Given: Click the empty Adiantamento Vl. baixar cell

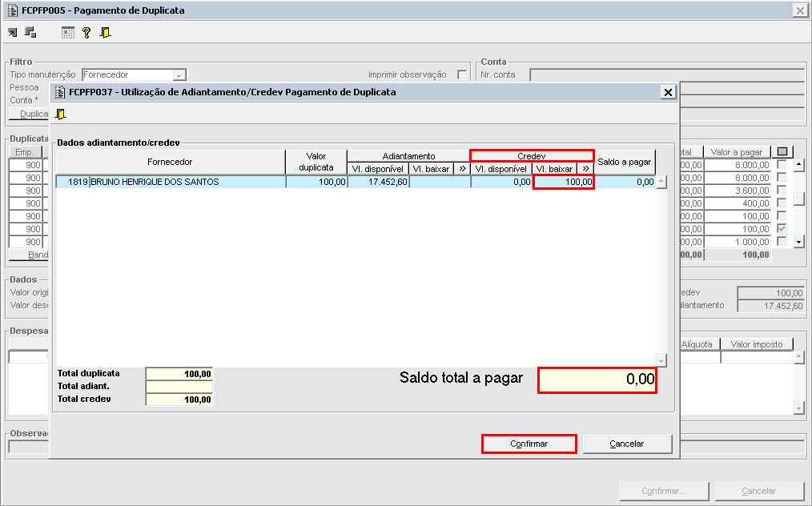Looking at the screenshot, I should (x=440, y=182).
